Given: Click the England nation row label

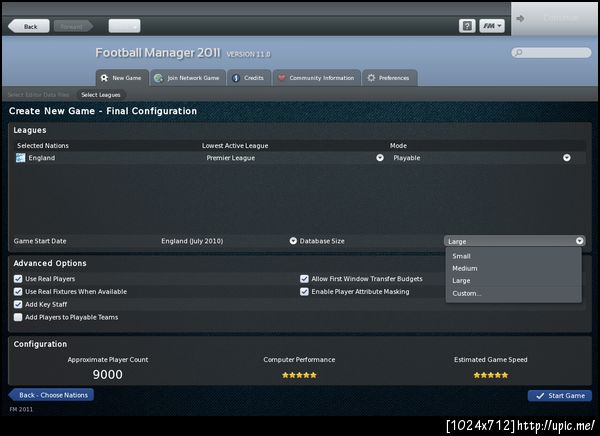Looking at the screenshot, I should [42, 158].
